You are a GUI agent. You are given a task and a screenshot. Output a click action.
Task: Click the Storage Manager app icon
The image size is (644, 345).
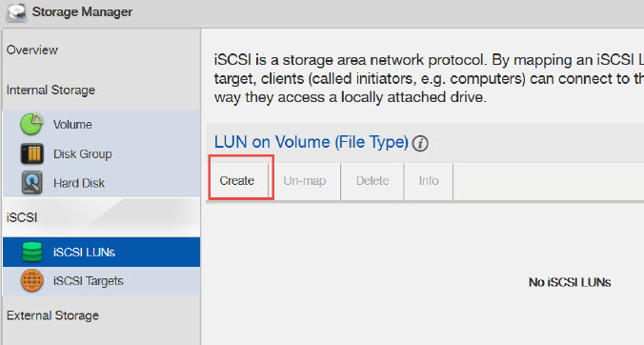click(16, 11)
